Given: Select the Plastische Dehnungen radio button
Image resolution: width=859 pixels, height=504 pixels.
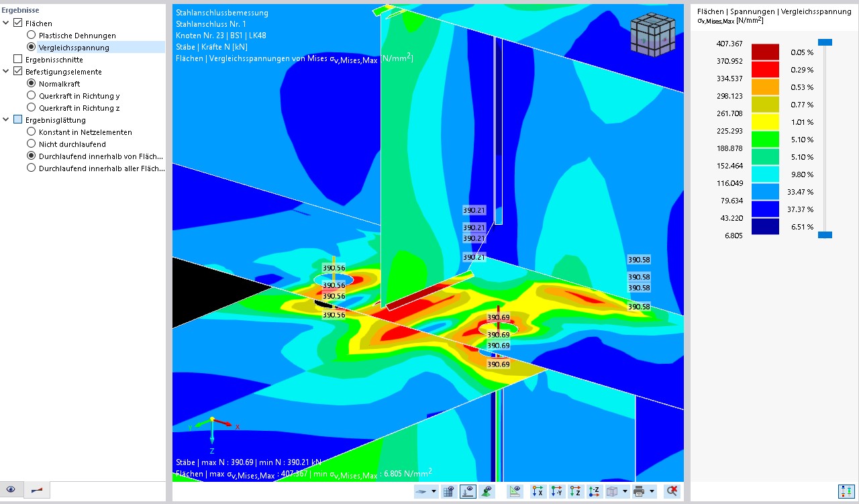Looking at the screenshot, I should pos(32,36).
